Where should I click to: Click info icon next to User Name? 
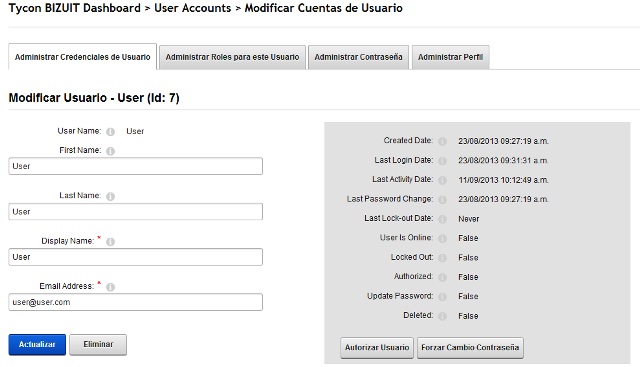[110, 132]
